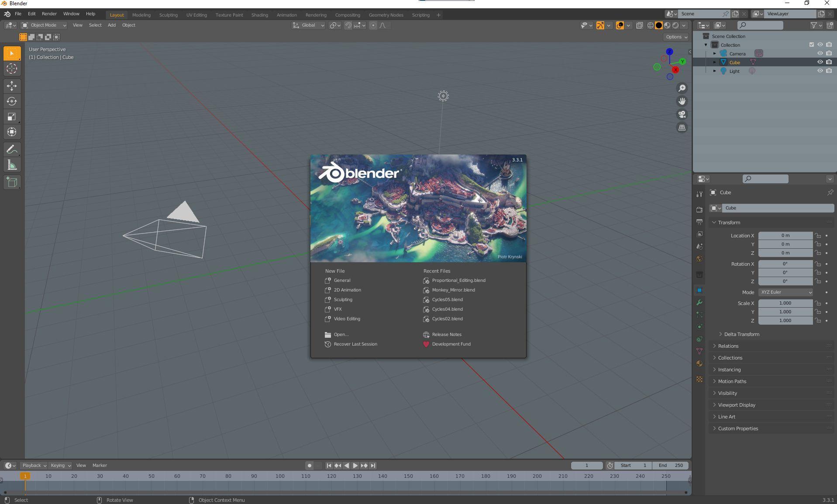Open the viewport Options dropdown
The image size is (837, 504).
676,37
